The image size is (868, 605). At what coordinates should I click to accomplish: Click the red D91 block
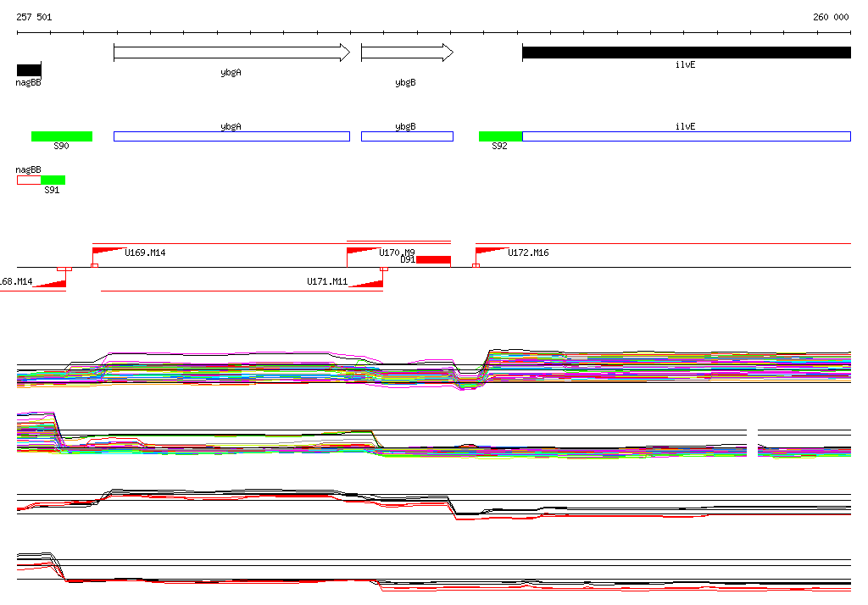(433, 259)
